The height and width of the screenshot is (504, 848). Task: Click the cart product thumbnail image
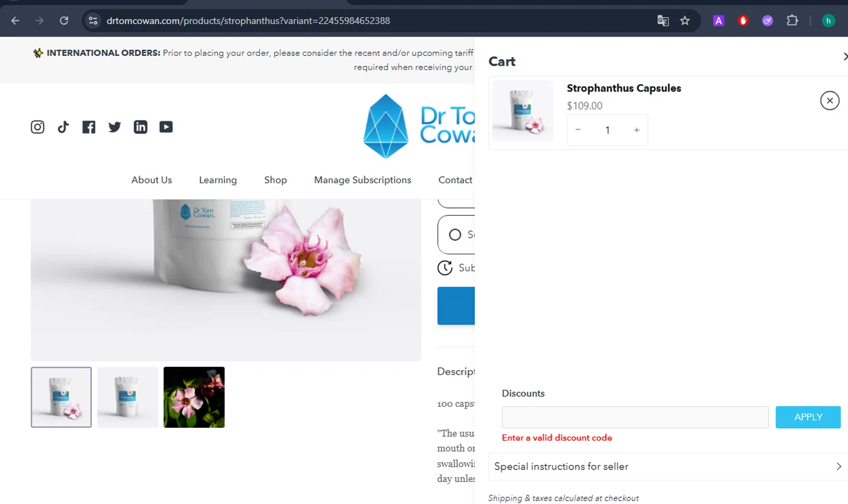(523, 111)
